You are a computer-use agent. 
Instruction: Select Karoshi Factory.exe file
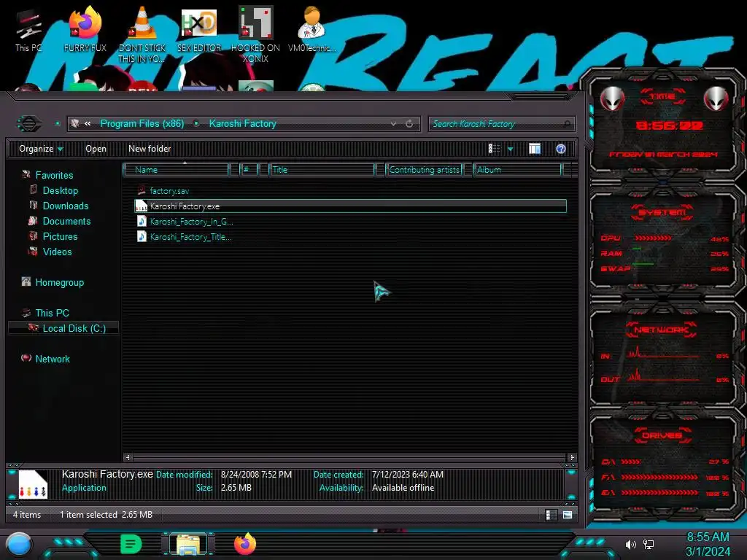(x=351, y=206)
